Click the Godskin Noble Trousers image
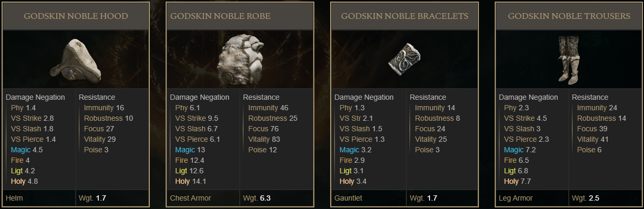This screenshot has height=209, width=644. point(569,59)
